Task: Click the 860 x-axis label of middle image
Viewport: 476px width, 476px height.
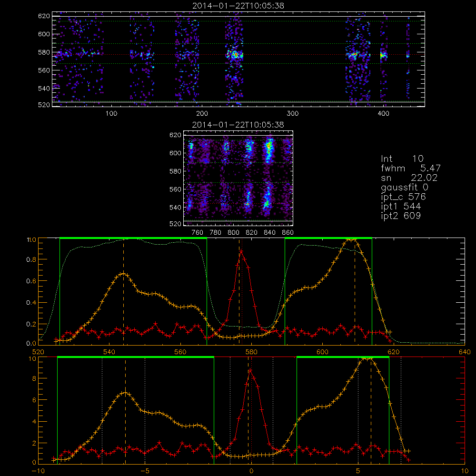Action: pos(288,233)
